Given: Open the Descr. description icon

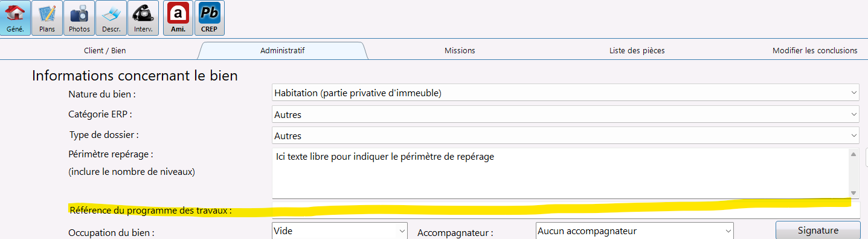Looking at the screenshot, I should [111, 18].
